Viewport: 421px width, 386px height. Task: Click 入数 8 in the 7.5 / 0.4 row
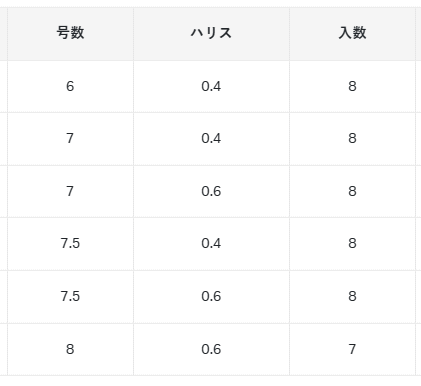[x=352, y=244]
